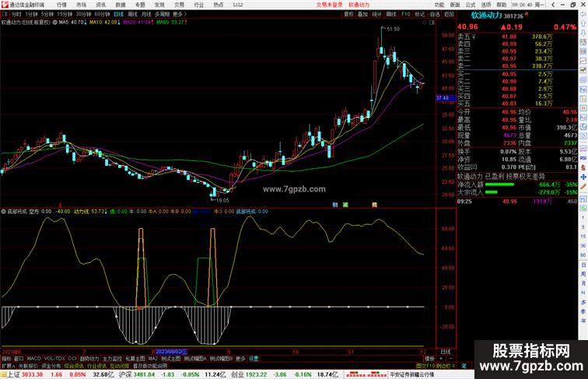Click the round gear icon before MA5

(x=54, y=23)
